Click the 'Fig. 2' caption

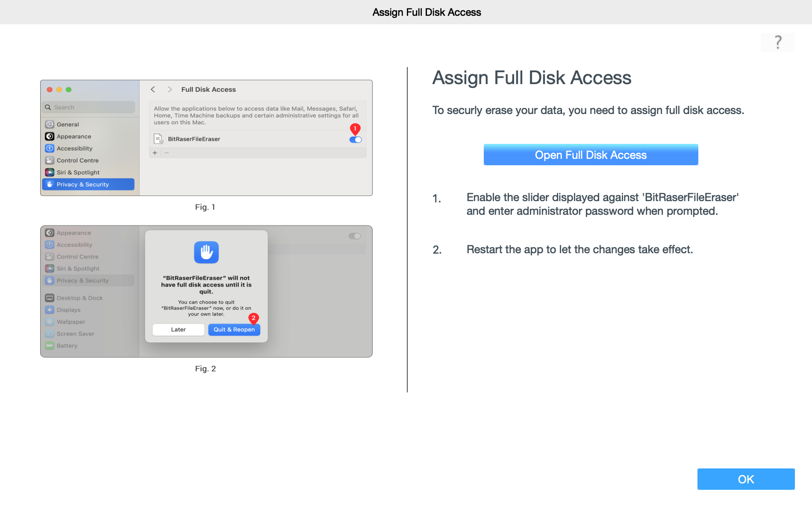206,369
